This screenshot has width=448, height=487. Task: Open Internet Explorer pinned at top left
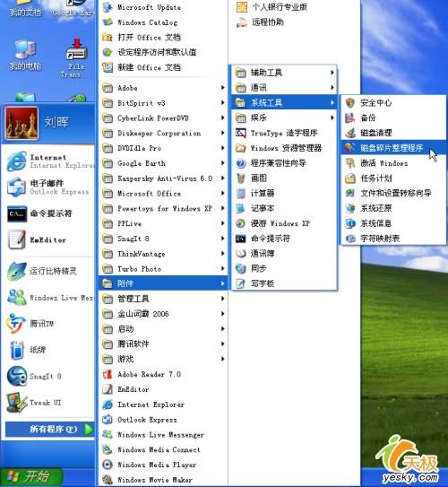49,161
